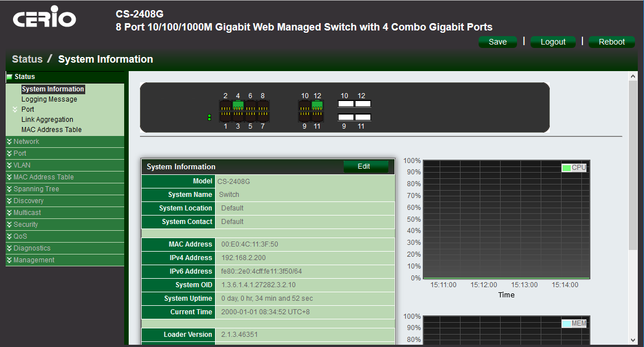
Task: Click RJ45 port 6 on the switch panel
Action: click(x=251, y=106)
